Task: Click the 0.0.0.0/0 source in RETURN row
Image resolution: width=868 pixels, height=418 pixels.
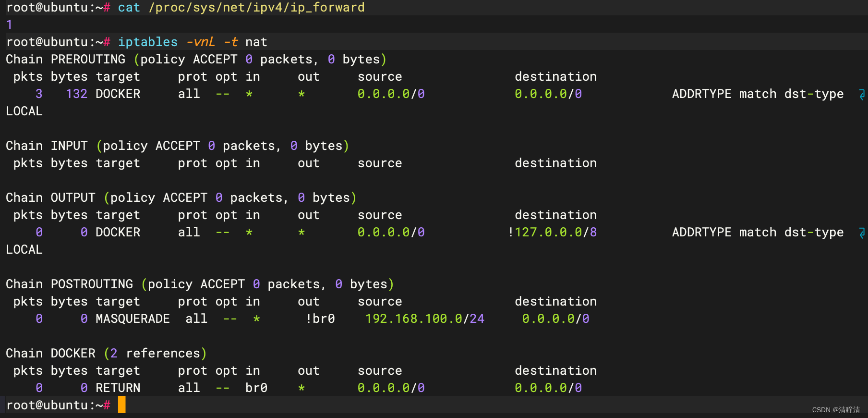Action: click(x=391, y=388)
